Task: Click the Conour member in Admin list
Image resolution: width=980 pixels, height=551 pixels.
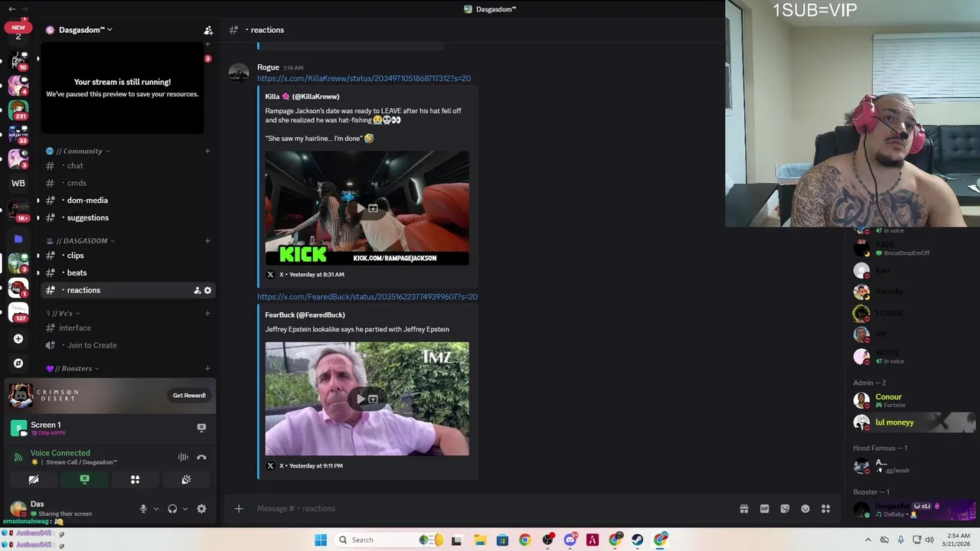Action: pos(914,400)
